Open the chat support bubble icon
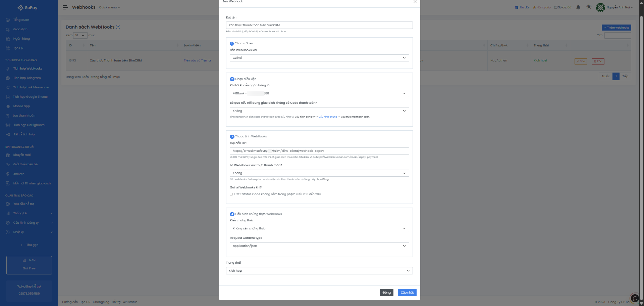The height and width of the screenshot is (306, 644). [635, 298]
